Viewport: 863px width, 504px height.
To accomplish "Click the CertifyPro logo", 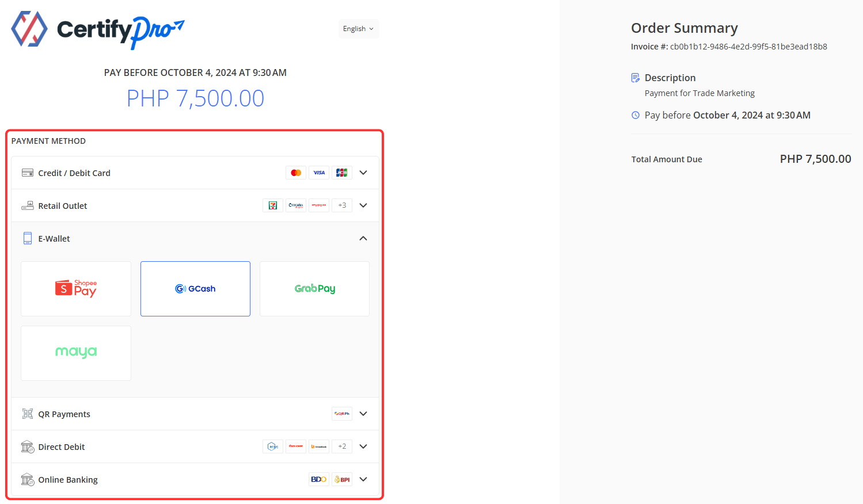I will [98, 29].
